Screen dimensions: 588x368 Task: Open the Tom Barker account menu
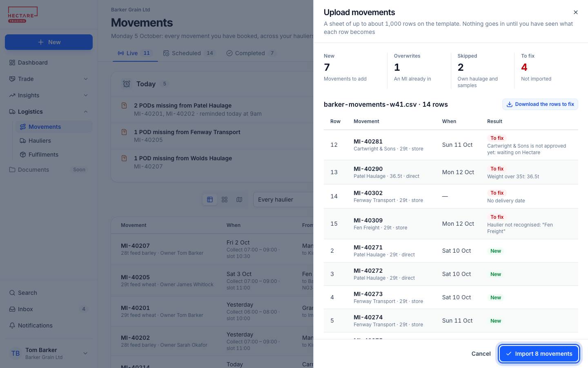coord(49,353)
